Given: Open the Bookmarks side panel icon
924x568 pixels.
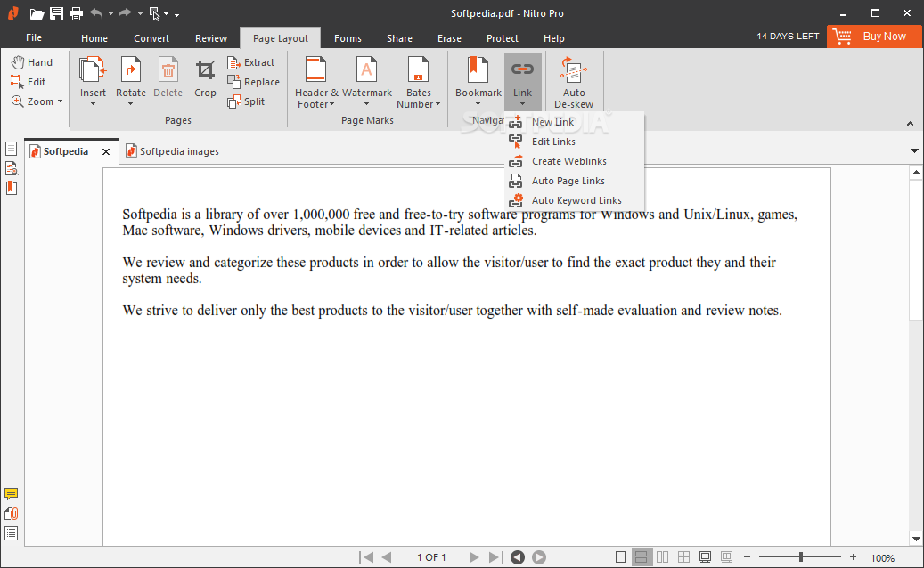Looking at the screenshot, I should tap(12, 188).
